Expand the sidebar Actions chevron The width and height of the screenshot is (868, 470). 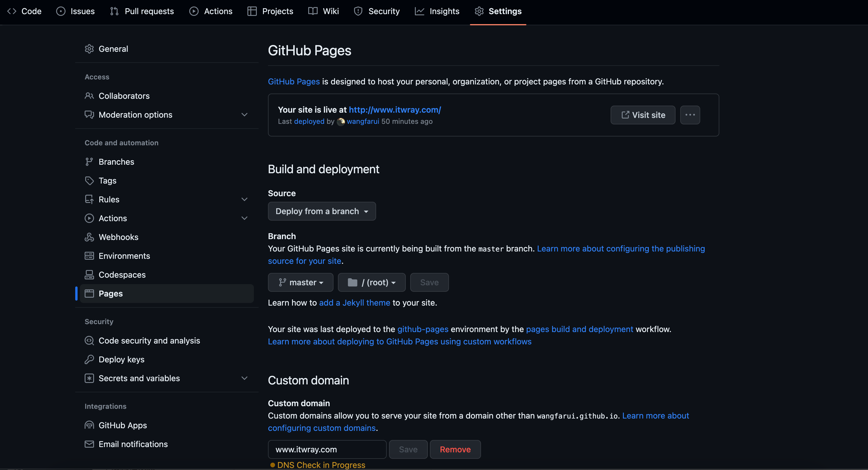[x=245, y=218]
